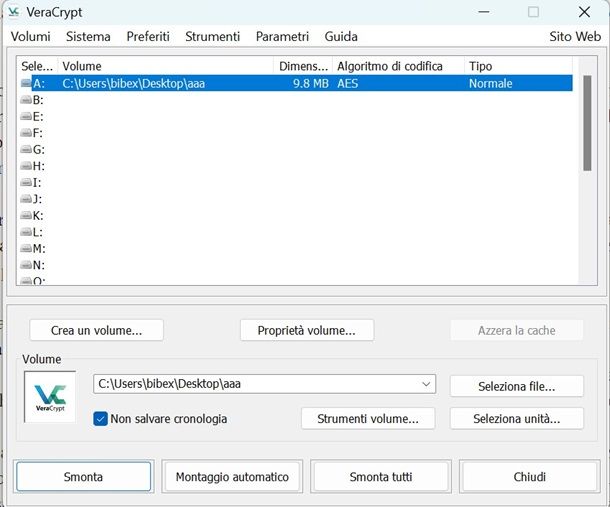Click the drive icon for F:
This screenshot has width=610, height=507.
(26, 133)
